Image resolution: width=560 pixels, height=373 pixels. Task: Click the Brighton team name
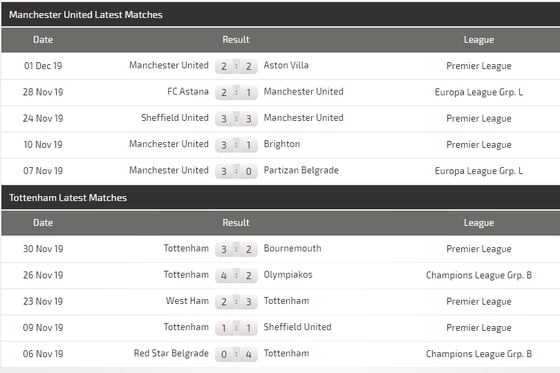(282, 144)
